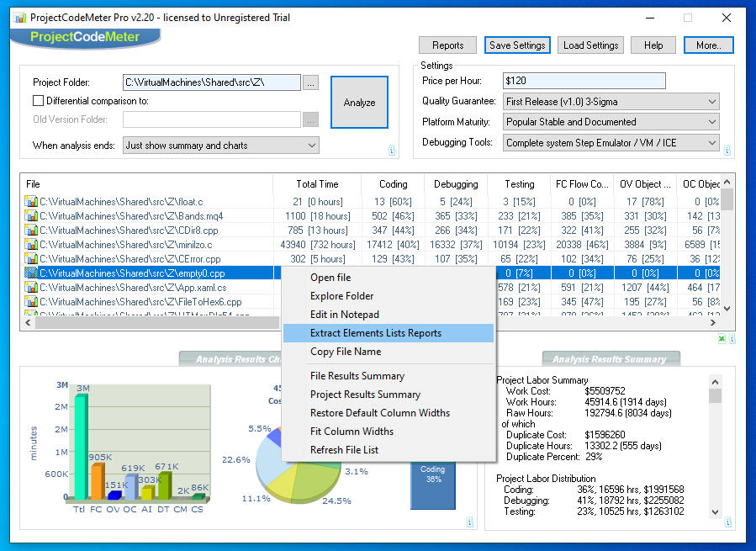Click the Project Folder browse button
The image size is (756, 551).
[x=311, y=82]
